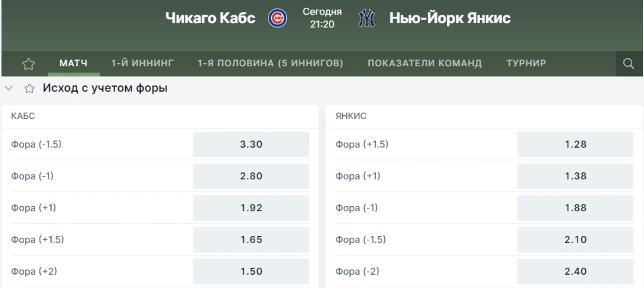
Task: Choose Янкис Фора (-1) odds 1.88
Action: (575, 208)
